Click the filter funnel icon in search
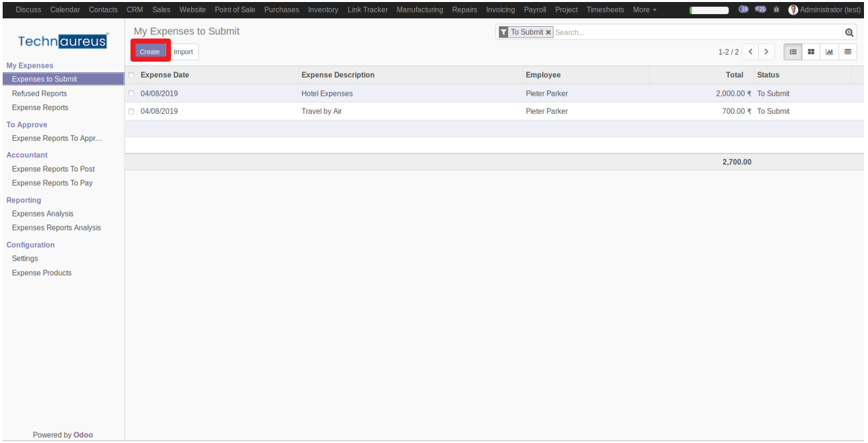 (x=503, y=32)
